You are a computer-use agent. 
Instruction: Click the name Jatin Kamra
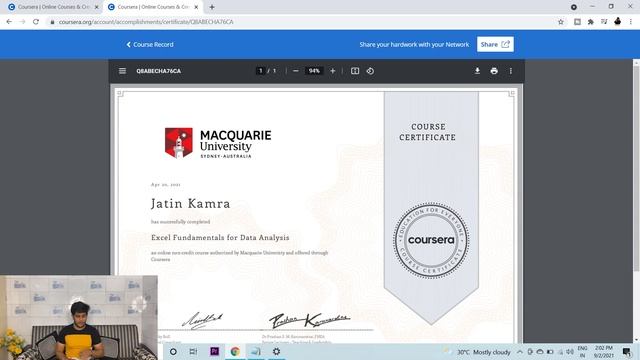[x=190, y=203]
